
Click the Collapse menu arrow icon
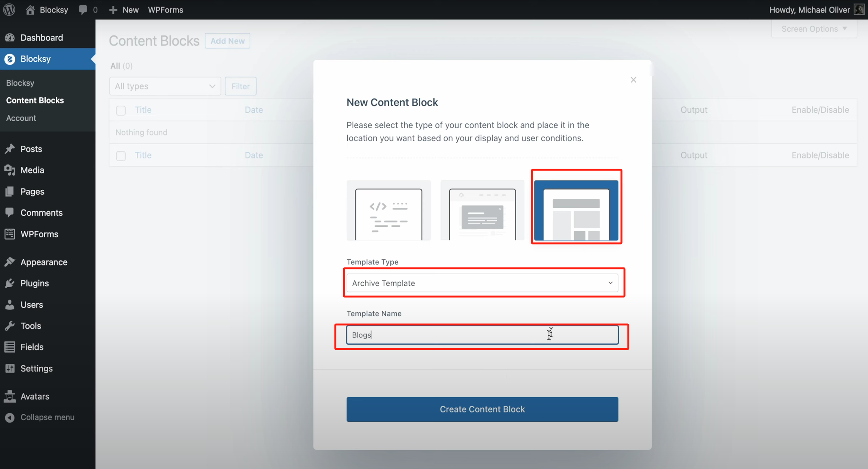[x=10, y=417]
